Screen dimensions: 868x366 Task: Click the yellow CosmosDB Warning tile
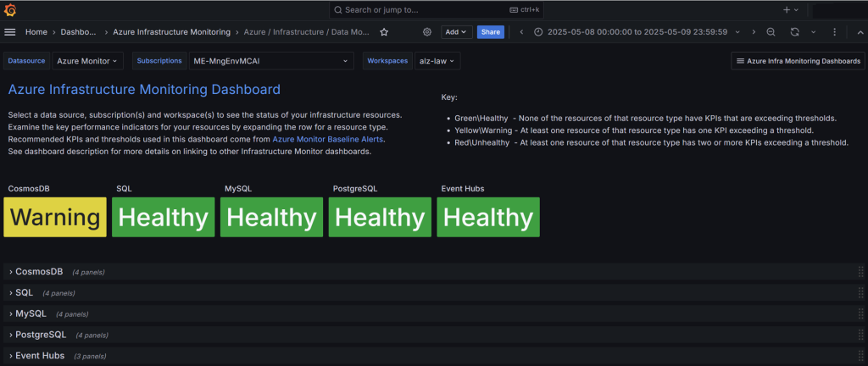(x=55, y=217)
